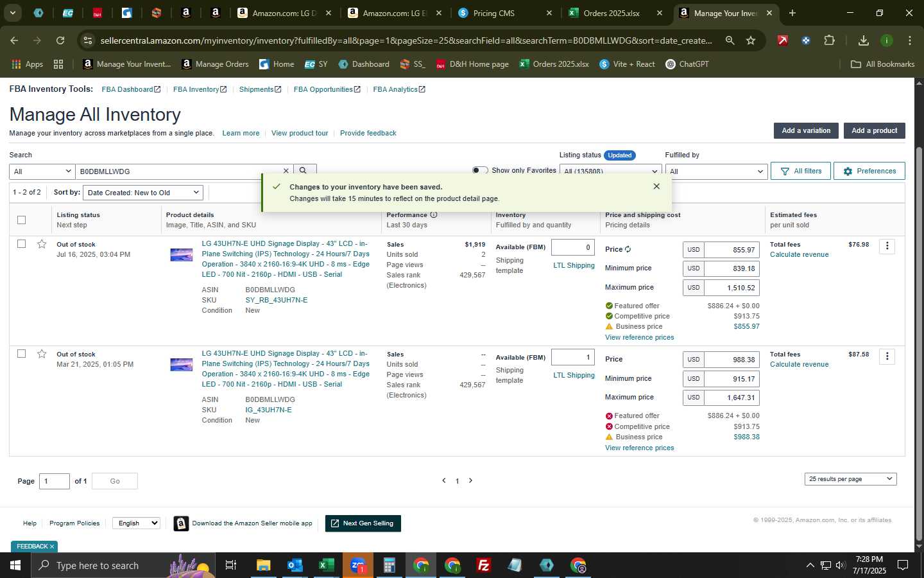Click the price refresh icon beside Price
Screen dimensions: 924x578
tap(628, 249)
